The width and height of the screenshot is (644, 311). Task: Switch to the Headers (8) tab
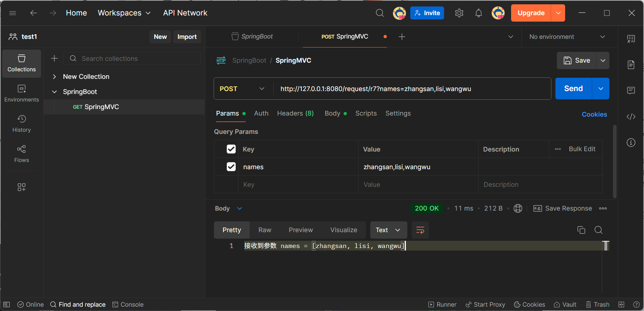tap(295, 113)
